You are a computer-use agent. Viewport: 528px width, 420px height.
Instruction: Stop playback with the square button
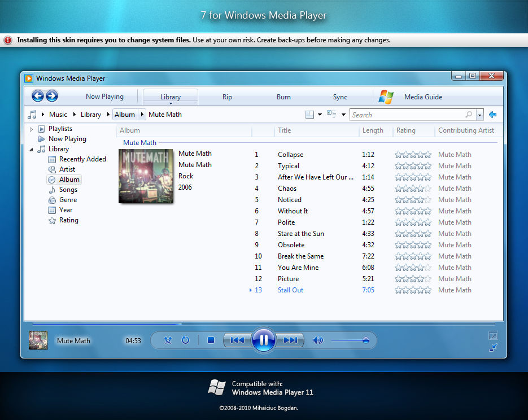[211, 340]
